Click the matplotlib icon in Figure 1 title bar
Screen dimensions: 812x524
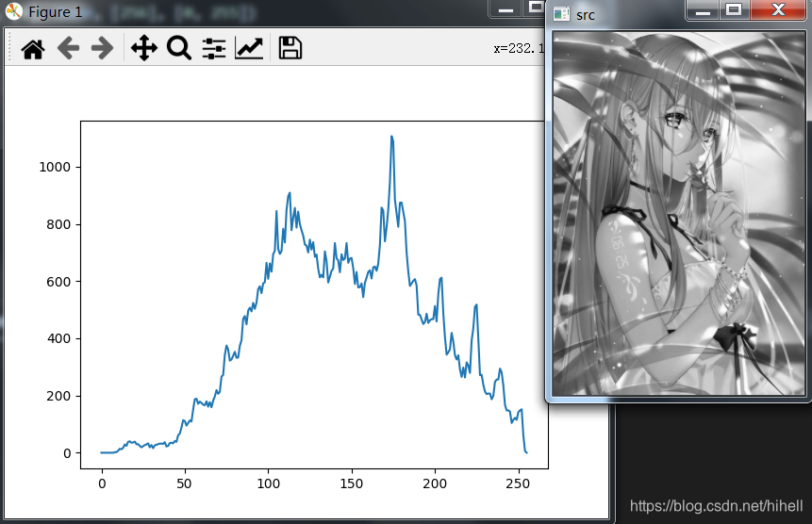(14, 11)
